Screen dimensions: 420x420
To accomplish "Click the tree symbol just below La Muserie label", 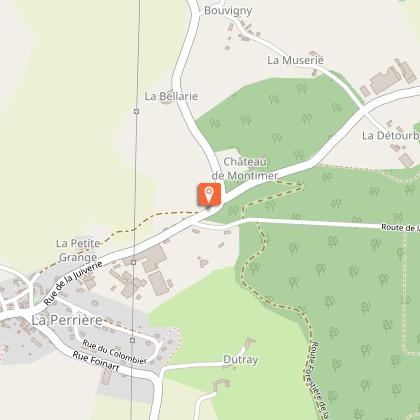I will [302, 88].
